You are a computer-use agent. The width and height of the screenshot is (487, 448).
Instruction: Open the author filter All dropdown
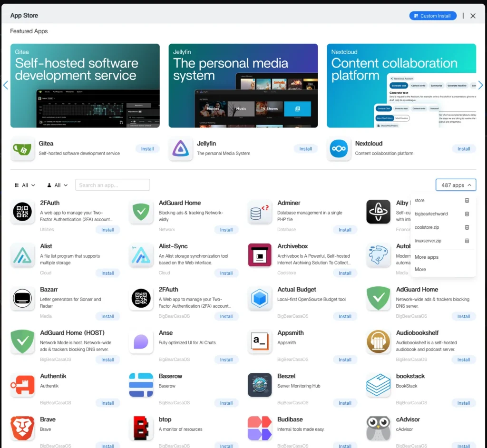coord(57,185)
